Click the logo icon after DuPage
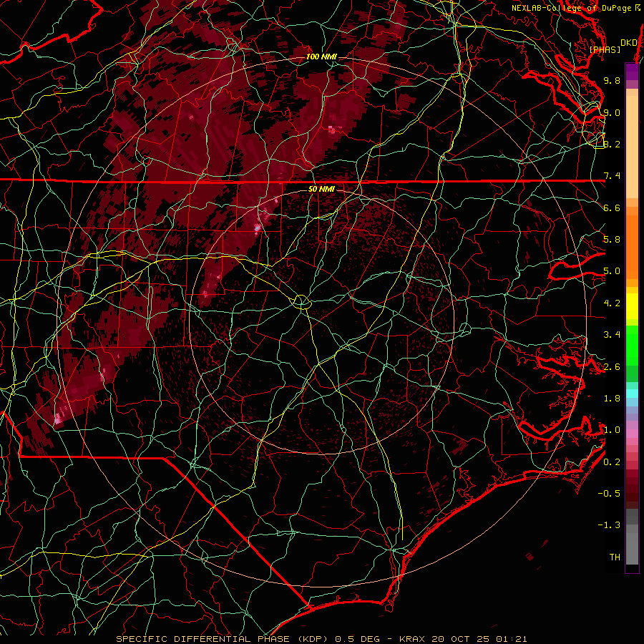Image resolution: width=644 pixels, height=644 pixels. click(638, 8)
